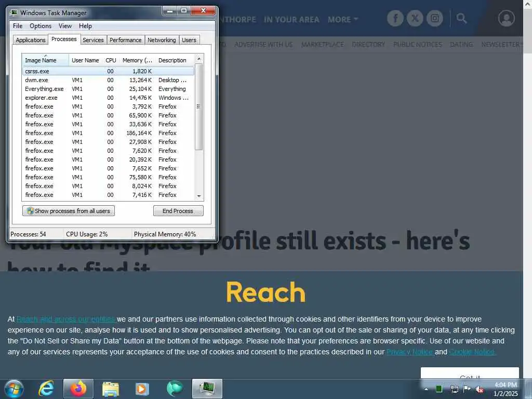532x399 pixels.
Task: Open the Help menu in Task Manager
Action: pyautogui.click(x=85, y=26)
